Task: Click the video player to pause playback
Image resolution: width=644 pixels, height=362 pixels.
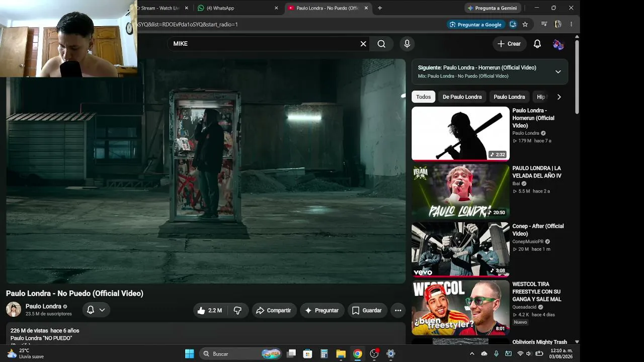Action: pos(206,171)
